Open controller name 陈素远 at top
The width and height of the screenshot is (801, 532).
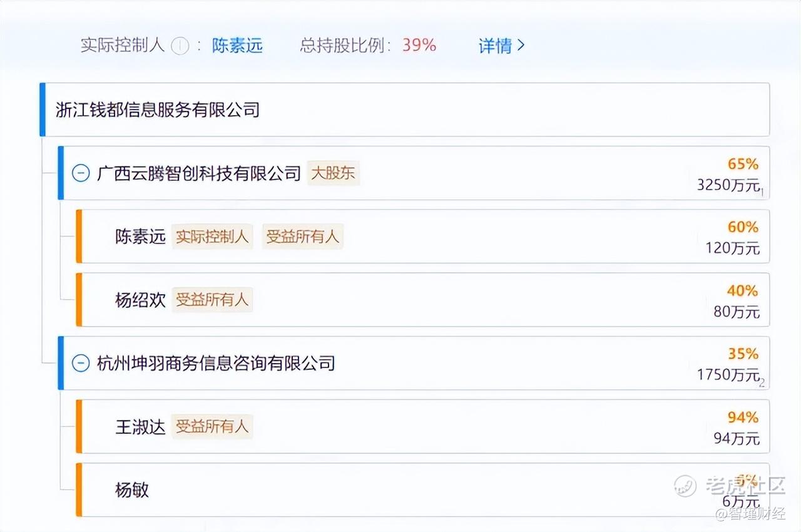pyautogui.click(x=237, y=46)
